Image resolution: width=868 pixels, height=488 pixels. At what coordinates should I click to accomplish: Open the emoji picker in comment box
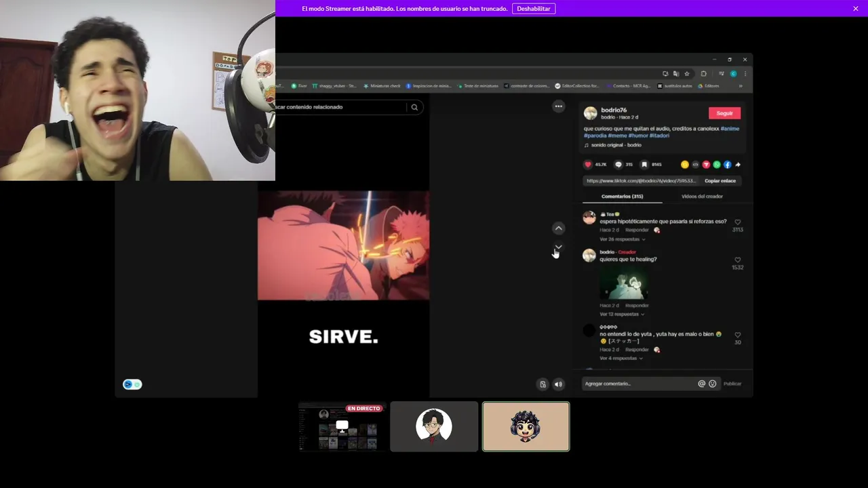click(x=713, y=384)
